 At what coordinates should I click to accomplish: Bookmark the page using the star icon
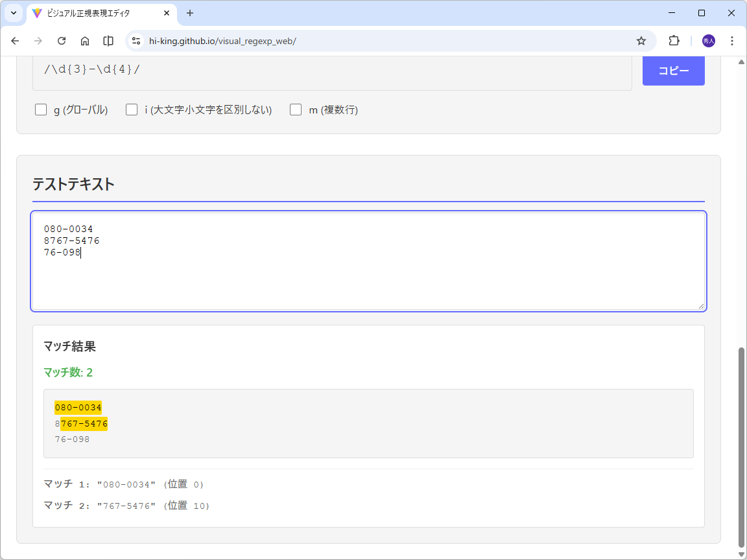(641, 40)
